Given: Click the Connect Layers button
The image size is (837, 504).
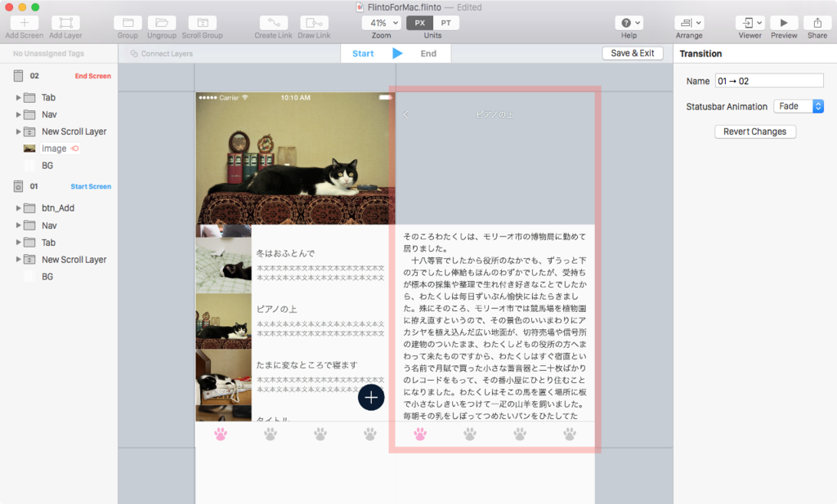Looking at the screenshot, I should tap(161, 53).
